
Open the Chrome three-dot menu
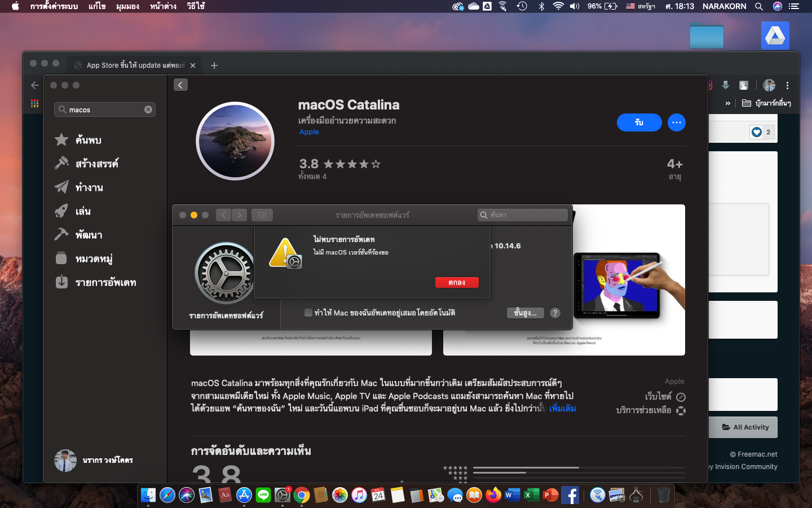pos(787,85)
